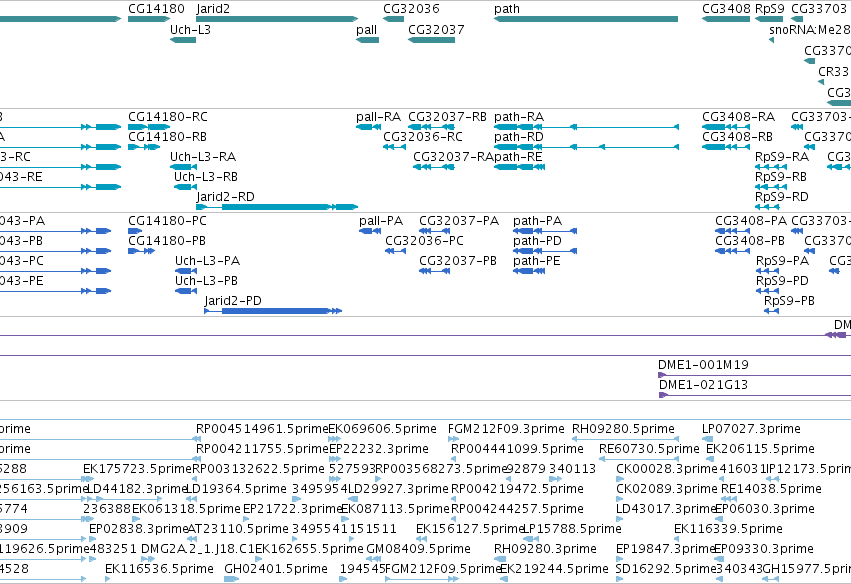Click the CG3408 gene label

pos(726,9)
